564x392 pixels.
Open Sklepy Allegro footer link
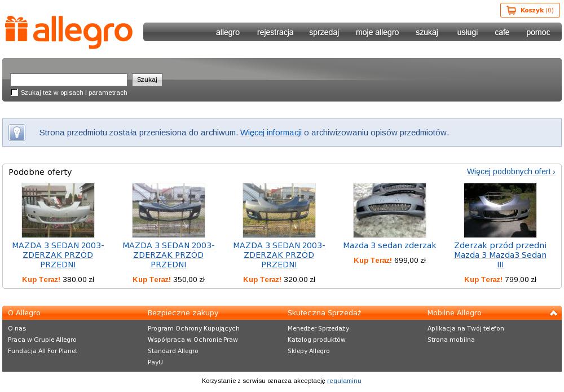coord(309,351)
